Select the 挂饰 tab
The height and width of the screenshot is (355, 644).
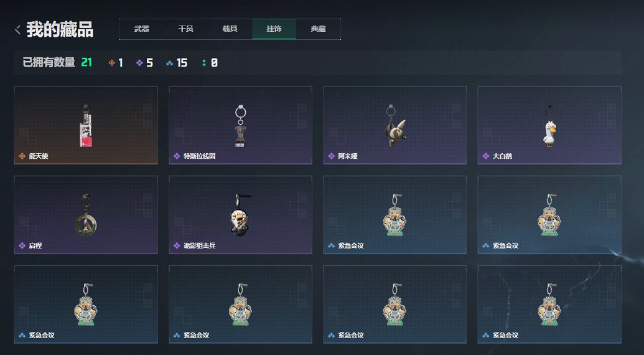274,29
